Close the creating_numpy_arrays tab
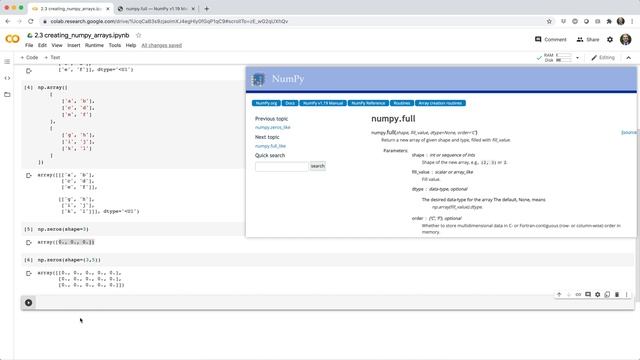The width and height of the screenshot is (640, 360). [x=108, y=9]
